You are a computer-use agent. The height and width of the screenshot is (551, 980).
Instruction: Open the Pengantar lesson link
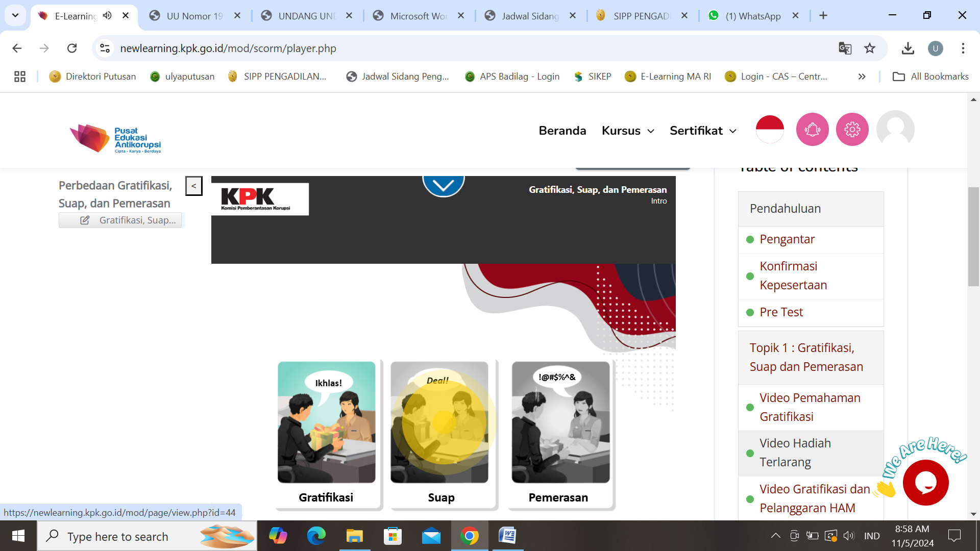coord(787,239)
